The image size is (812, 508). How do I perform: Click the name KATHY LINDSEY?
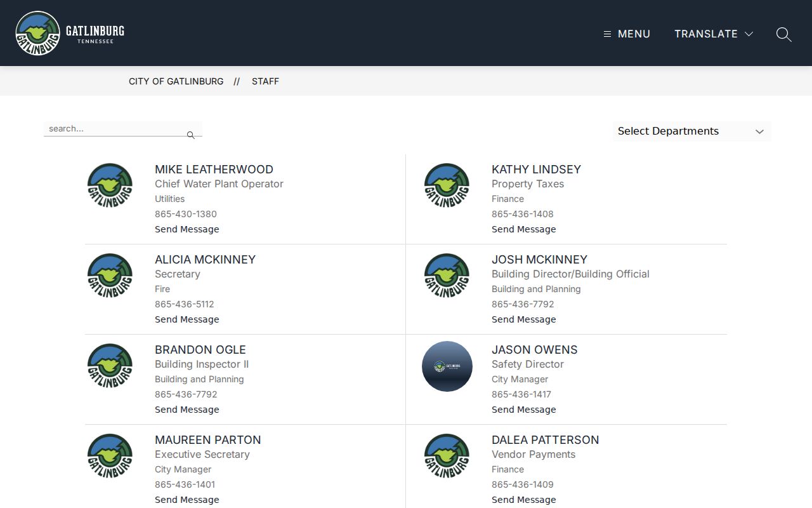pos(536,170)
